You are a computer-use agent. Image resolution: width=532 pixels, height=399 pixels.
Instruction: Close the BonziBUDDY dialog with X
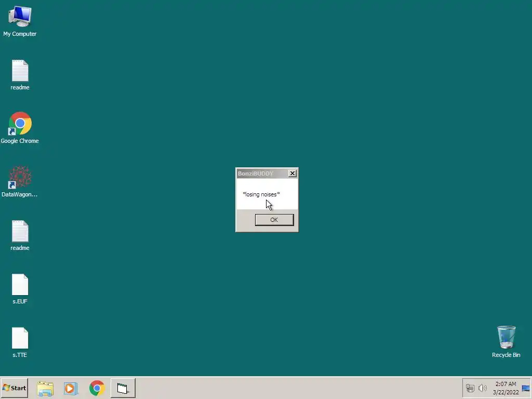point(292,174)
